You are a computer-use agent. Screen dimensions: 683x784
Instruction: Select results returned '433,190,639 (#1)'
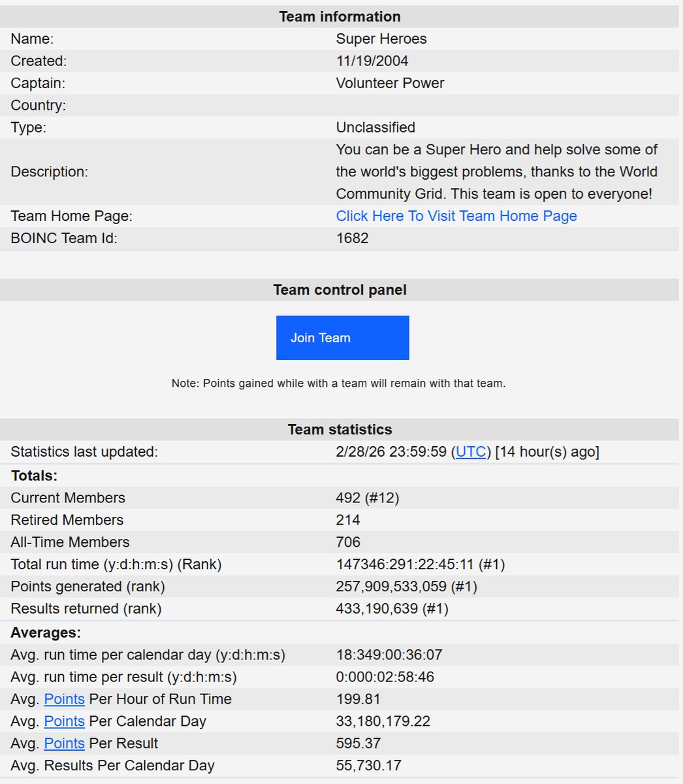click(x=392, y=609)
